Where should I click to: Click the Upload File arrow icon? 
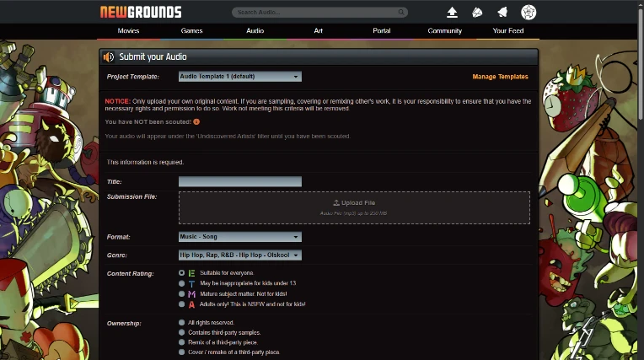pyautogui.click(x=336, y=202)
